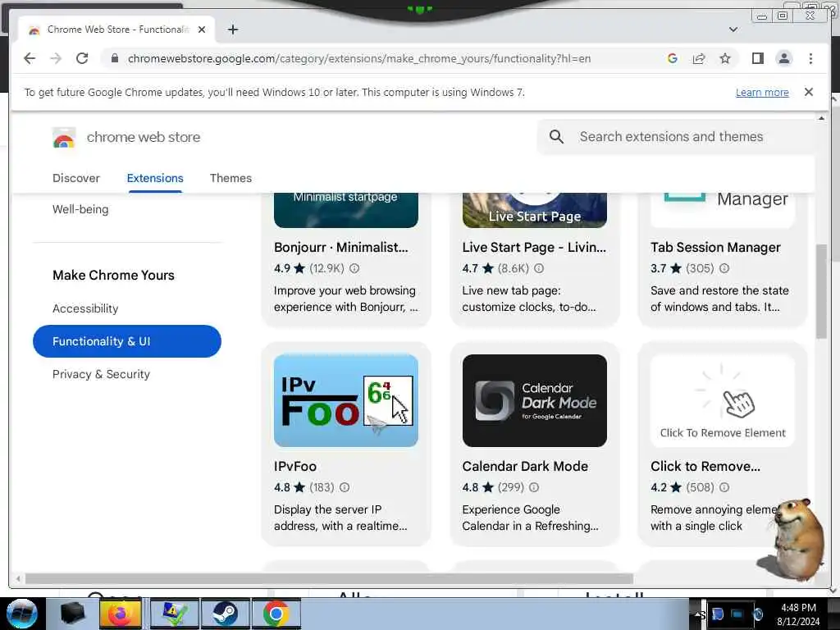Click the horizontal scrollbar at page bottom
Image resolution: width=840 pixels, height=630 pixels.
329,578
